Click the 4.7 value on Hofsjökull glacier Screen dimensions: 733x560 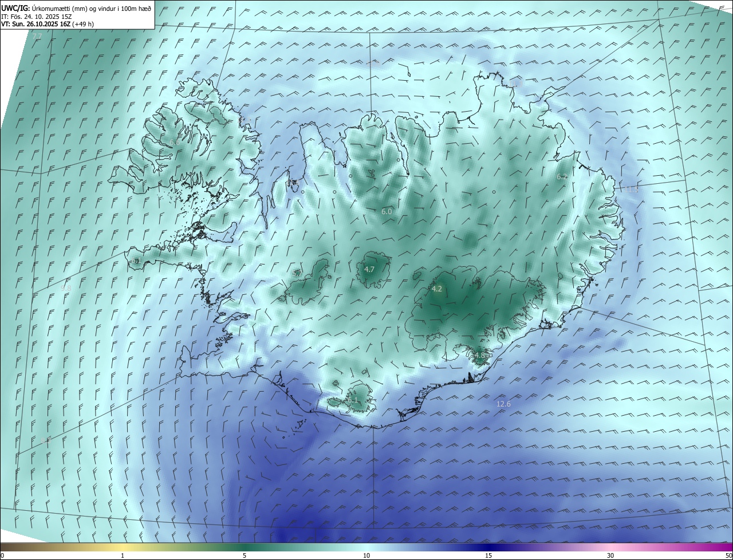click(x=369, y=270)
